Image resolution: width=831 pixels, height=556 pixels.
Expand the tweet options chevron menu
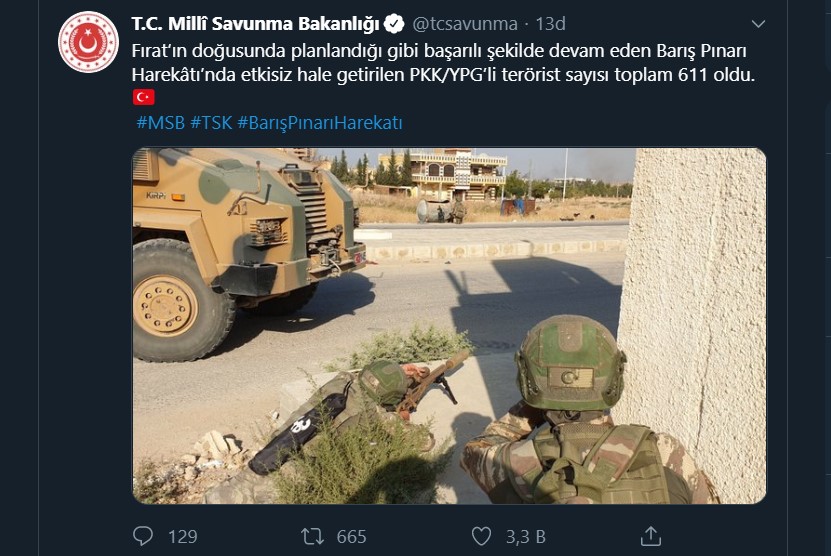[758, 24]
